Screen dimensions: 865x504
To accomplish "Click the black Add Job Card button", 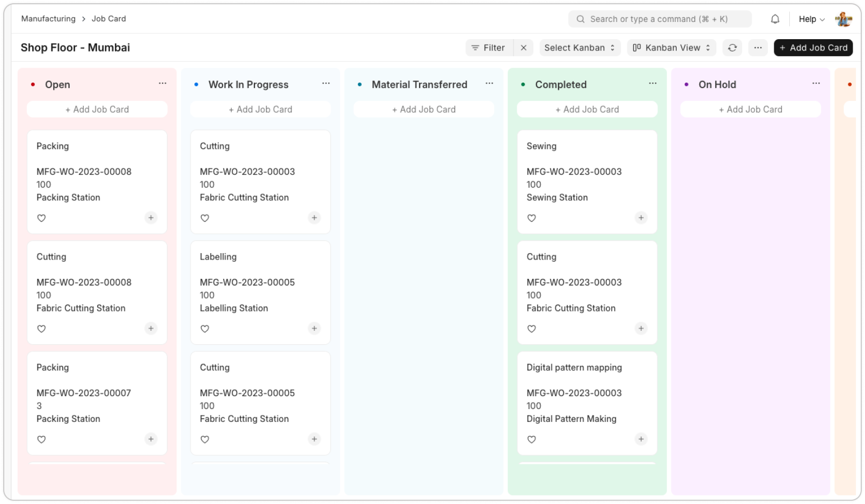I will click(813, 48).
